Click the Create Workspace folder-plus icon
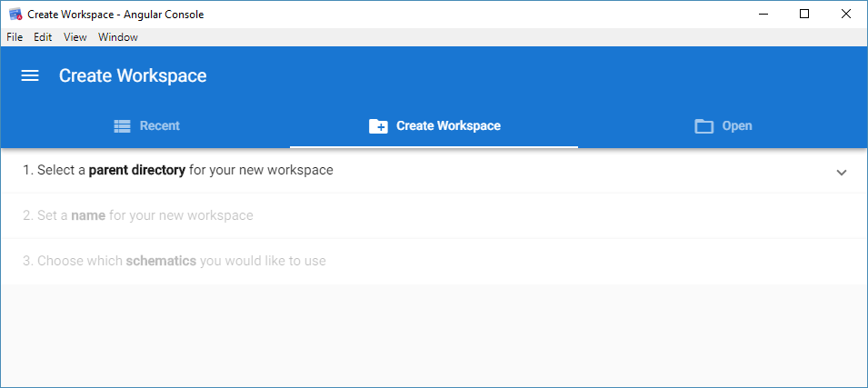Viewport: 868px width, 388px height. pyautogui.click(x=379, y=126)
